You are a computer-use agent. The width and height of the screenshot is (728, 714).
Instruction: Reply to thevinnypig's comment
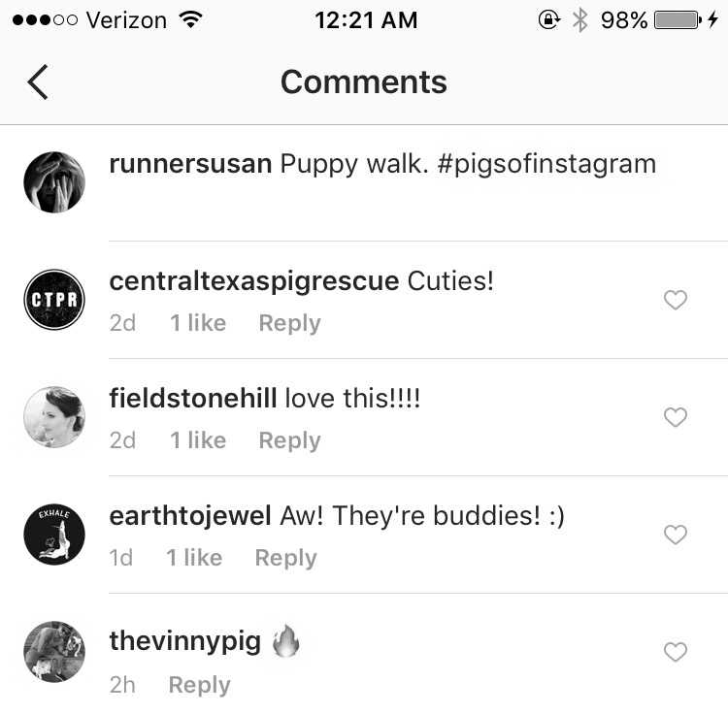pyautogui.click(x=200, y=685)
